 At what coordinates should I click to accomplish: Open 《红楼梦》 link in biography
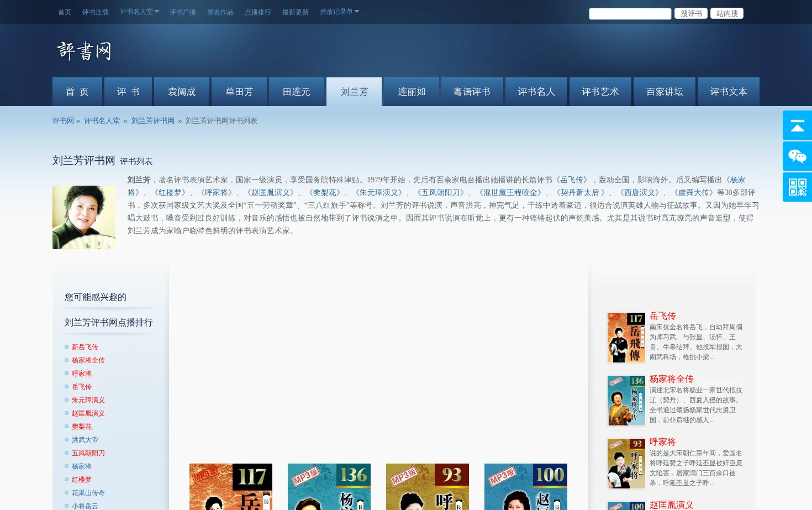170,193
